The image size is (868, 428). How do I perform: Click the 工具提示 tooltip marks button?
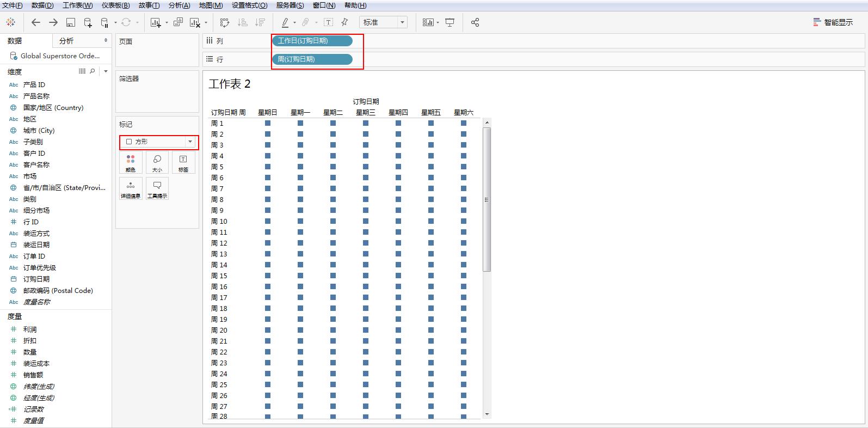[x=157, y=189]
